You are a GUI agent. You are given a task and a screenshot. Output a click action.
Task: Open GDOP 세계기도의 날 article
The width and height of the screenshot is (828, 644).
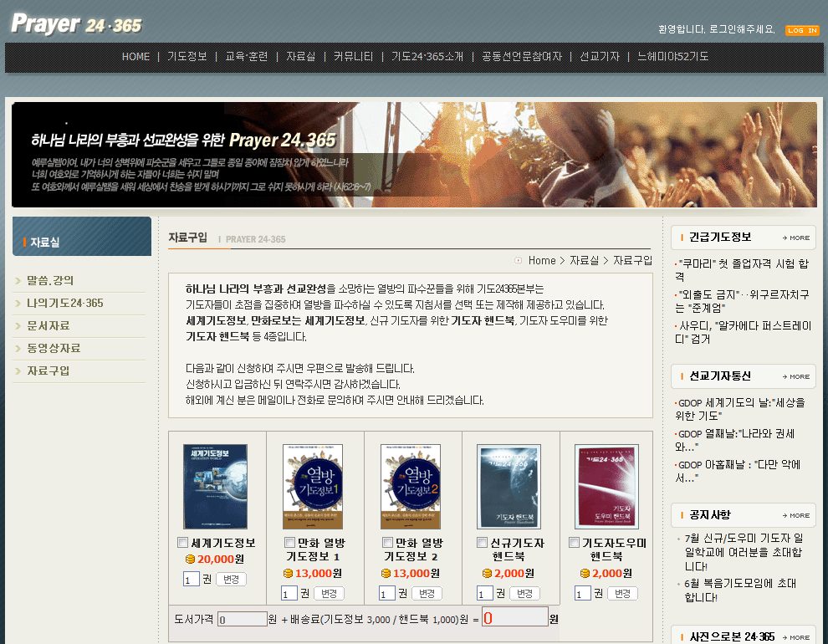coord(740,409)
